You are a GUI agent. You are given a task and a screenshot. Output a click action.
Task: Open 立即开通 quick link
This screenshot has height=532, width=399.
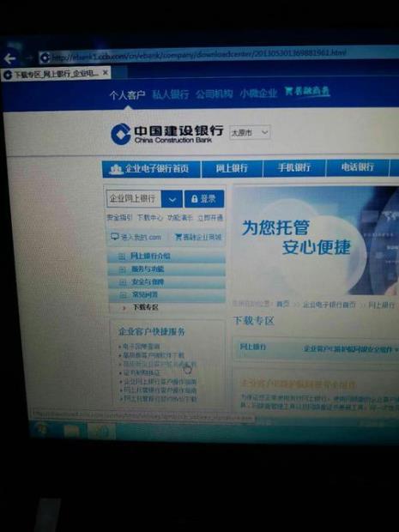point(210,218)
